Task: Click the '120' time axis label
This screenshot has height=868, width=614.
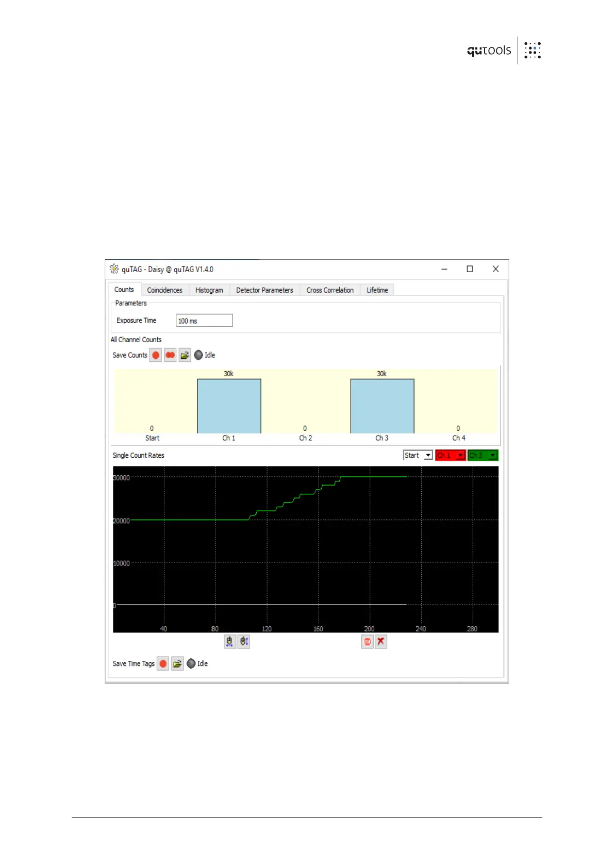Action: tap(267, 629)
